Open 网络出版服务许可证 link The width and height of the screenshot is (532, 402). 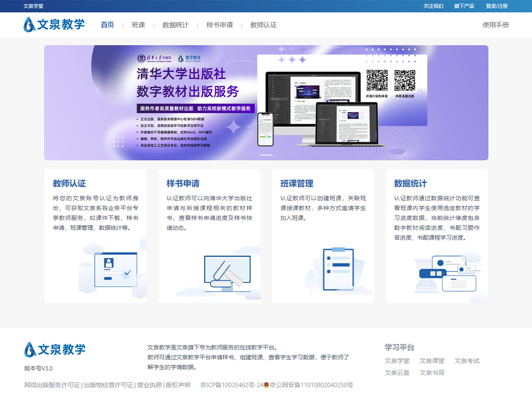(52, 385)
